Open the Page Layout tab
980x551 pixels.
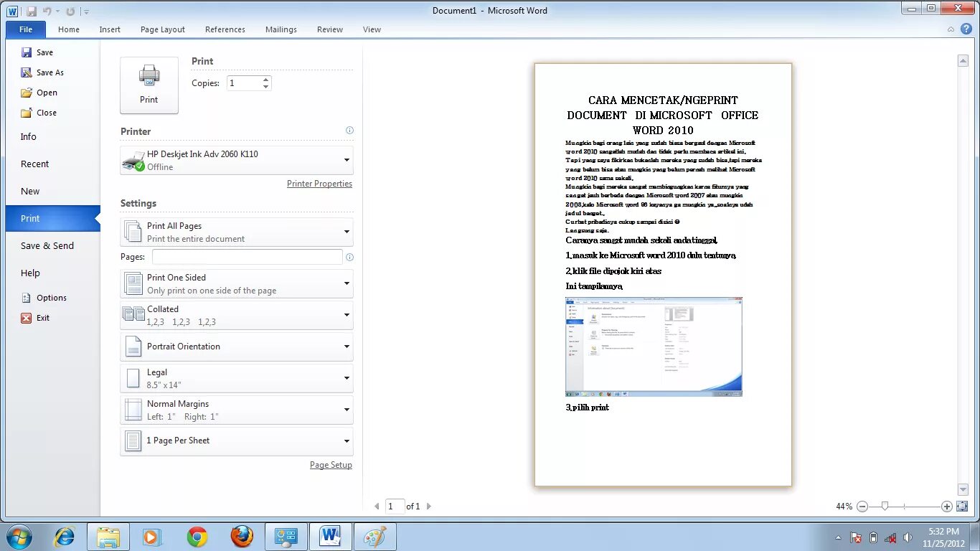tap(163, 29)
